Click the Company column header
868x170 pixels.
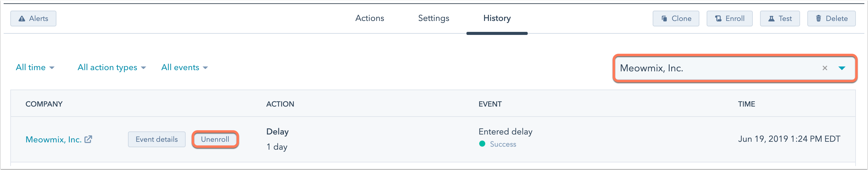(x=44, y=104)
